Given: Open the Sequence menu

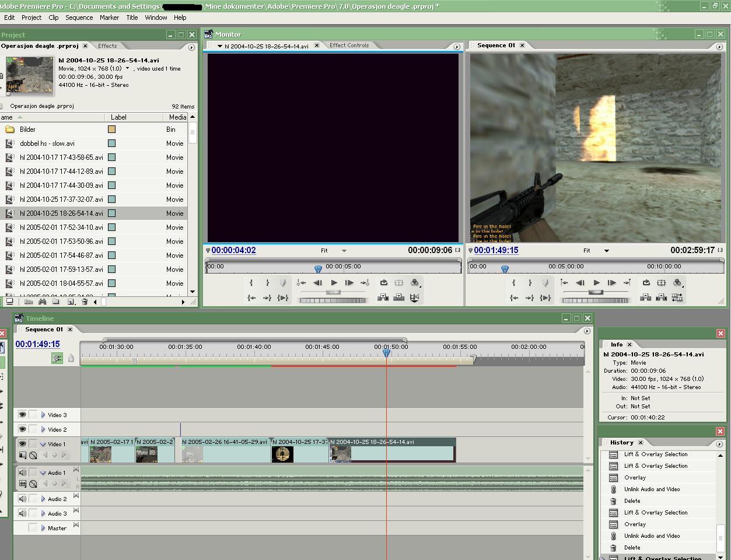Looking at the screenshot, I should point(79,17).
